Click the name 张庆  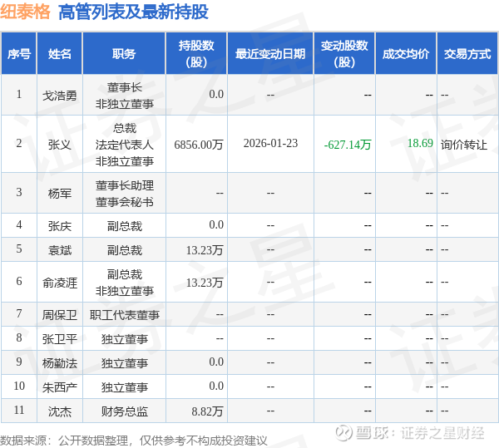60,226
